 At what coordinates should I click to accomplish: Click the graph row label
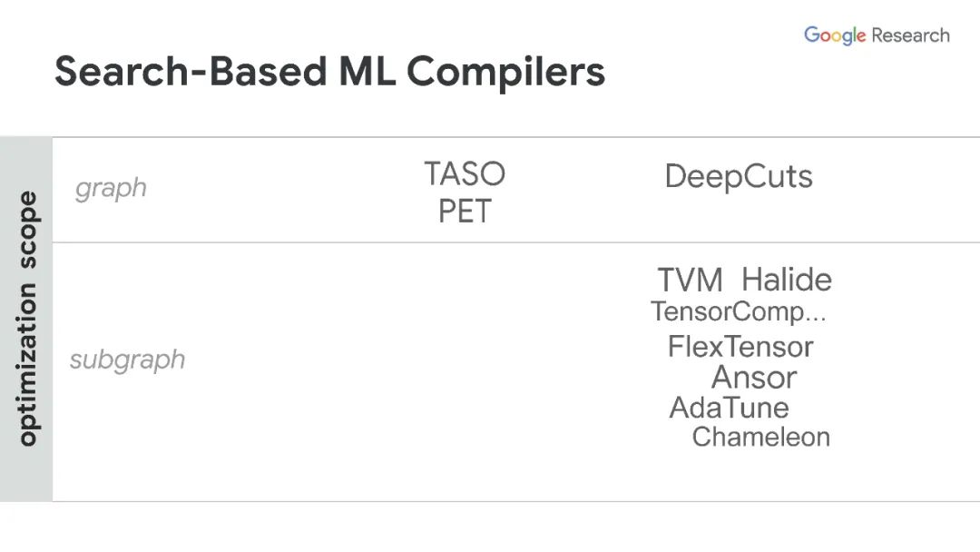tap(111, 189)
